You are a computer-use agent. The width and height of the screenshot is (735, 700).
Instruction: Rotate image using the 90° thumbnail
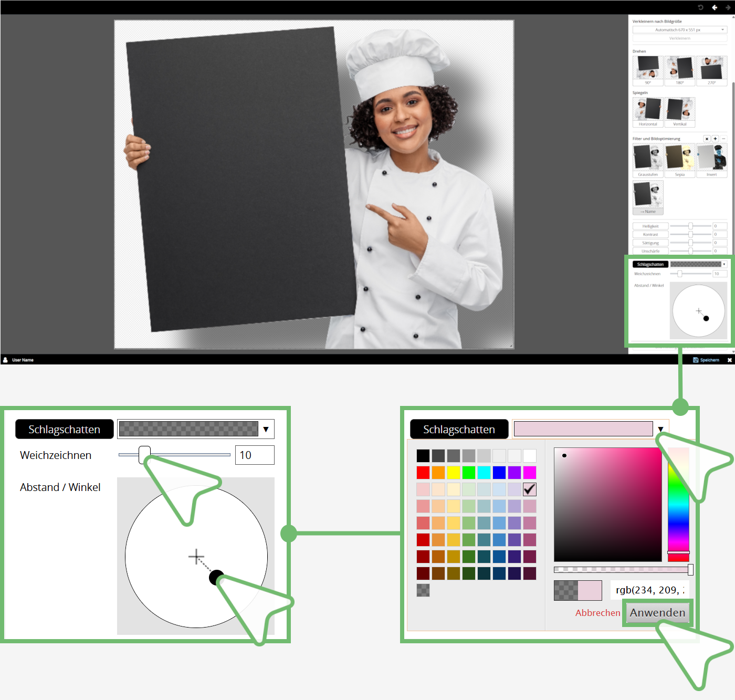pyautogui.click(x=648, y=70)
